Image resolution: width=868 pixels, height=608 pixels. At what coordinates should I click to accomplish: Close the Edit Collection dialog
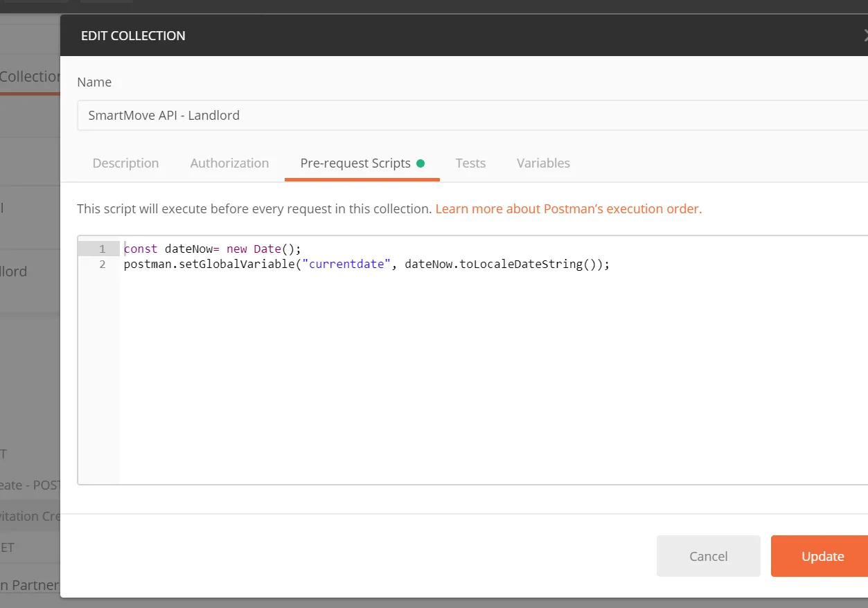pyautogui.click(x=865, y=35)
